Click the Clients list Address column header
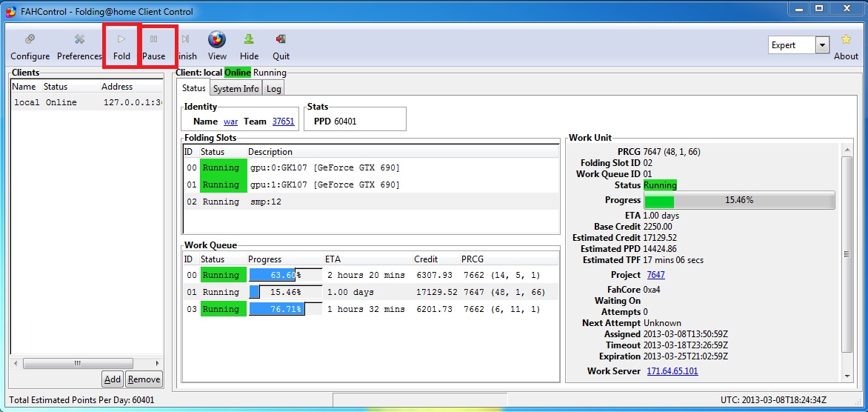 [131, 87]
